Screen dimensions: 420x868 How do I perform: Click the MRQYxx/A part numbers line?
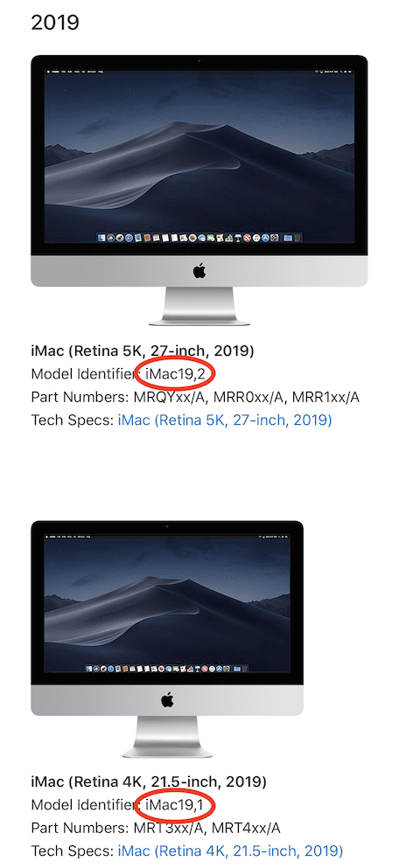point(196,398)
